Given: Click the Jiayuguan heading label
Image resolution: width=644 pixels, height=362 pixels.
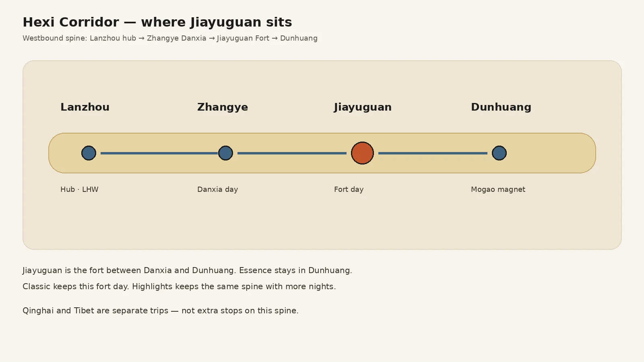Looking at the screenshot, I should pos(363,107).
